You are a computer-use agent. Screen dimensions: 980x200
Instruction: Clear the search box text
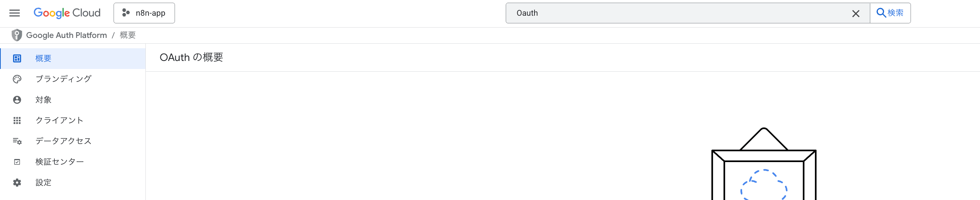[855, 13]
